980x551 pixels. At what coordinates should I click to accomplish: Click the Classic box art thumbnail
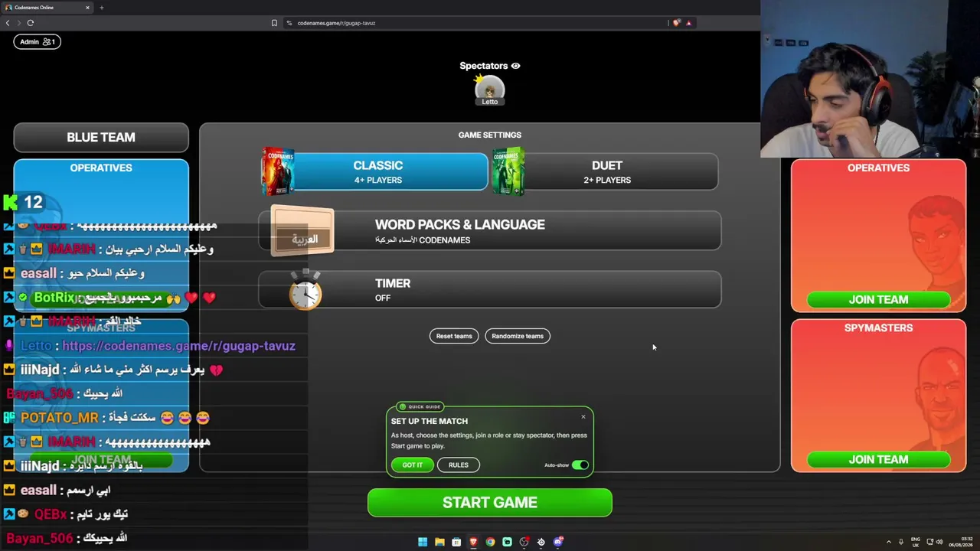click(278, 171)
